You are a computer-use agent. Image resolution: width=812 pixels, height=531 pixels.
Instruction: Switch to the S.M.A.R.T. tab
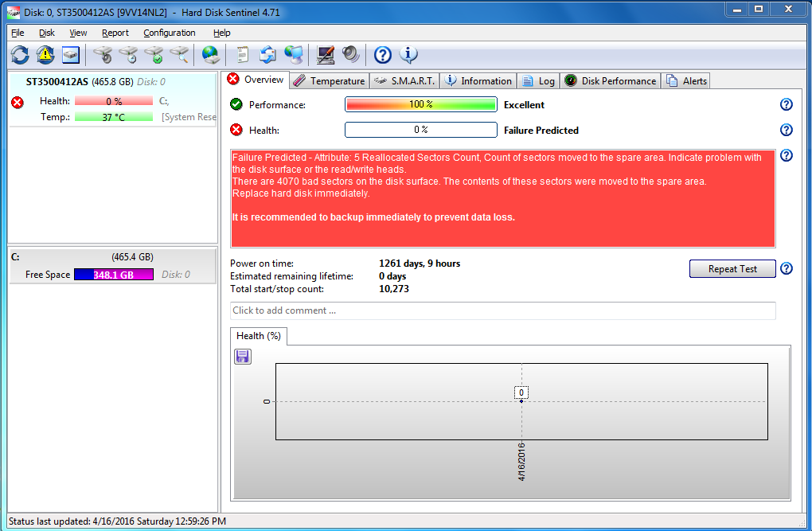point(404,81)
